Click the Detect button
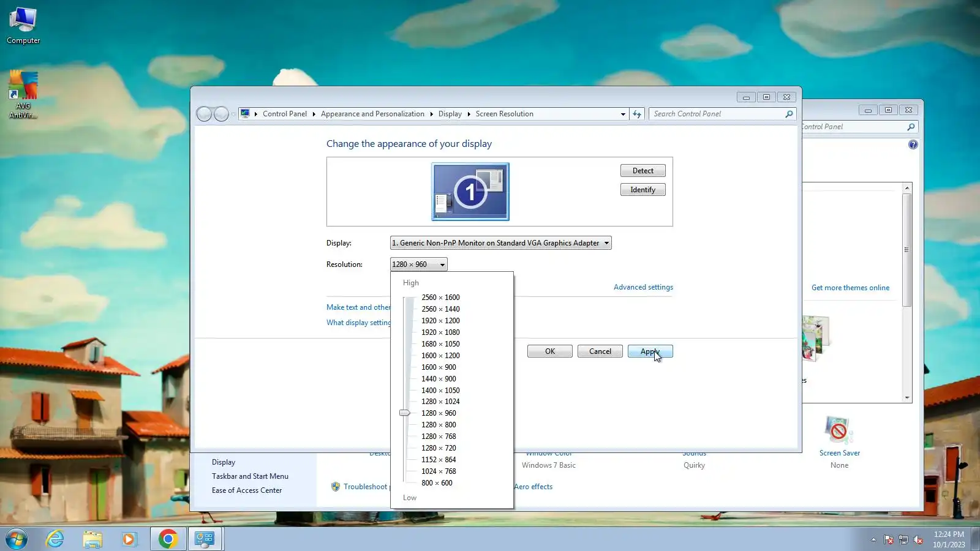The image size is (980, 551). click(x=643, y=171)
